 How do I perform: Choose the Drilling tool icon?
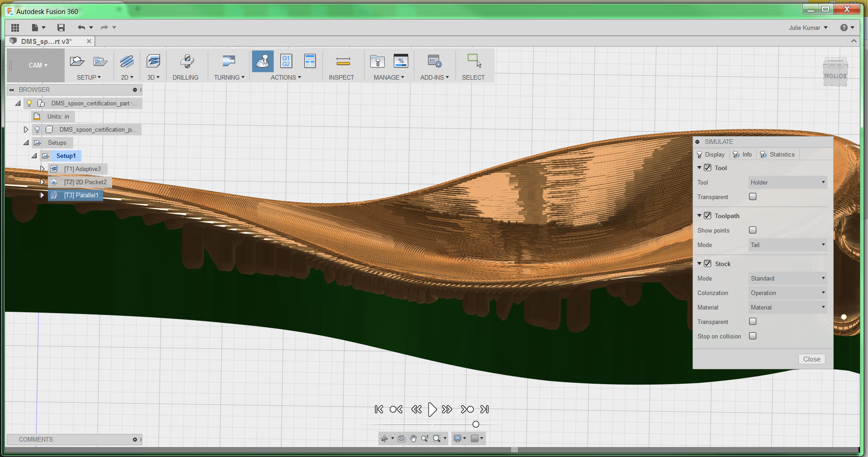click(187, 61)
